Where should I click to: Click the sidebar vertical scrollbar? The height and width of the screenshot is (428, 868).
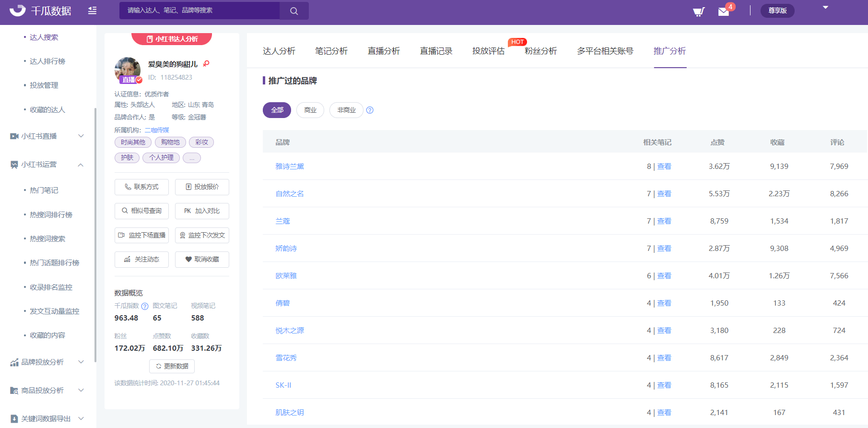coord(95,234)
